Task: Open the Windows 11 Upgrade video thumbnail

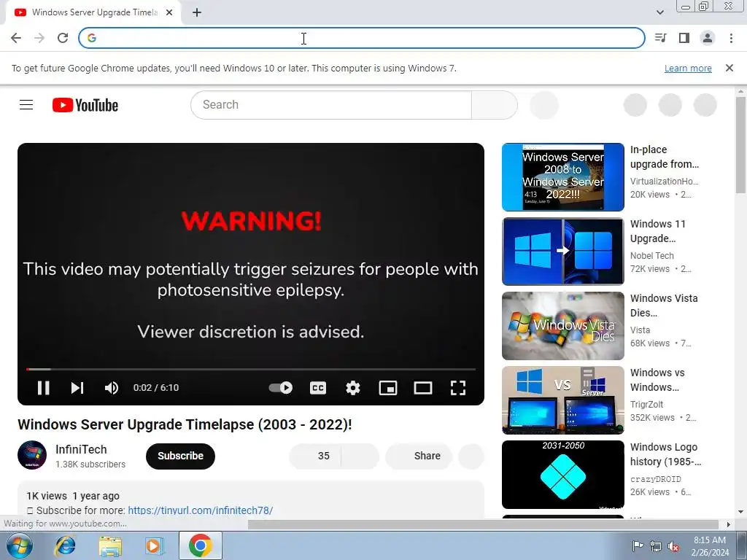Action: point(562,252)
